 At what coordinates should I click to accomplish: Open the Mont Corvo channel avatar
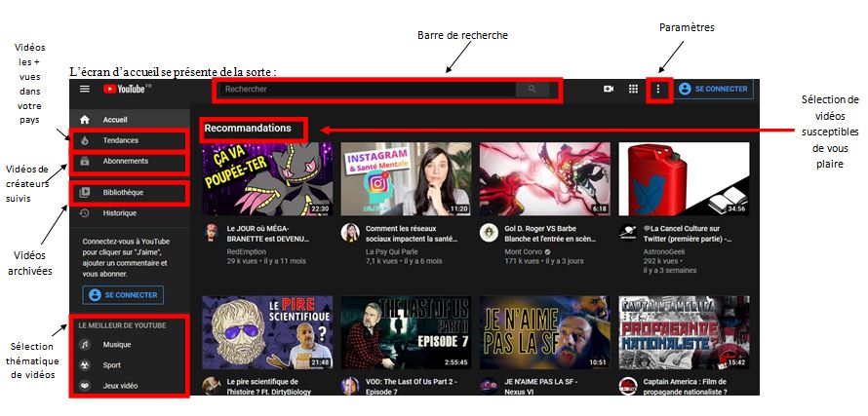489,233
